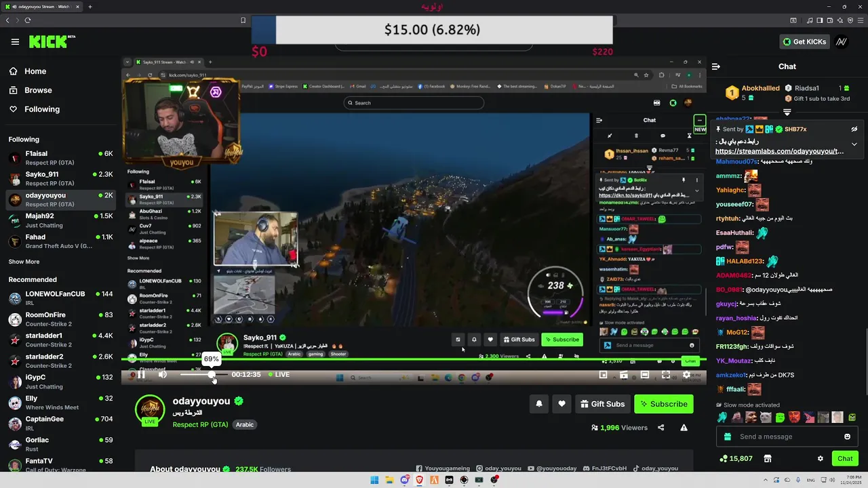Open emote picker smiley icon

click(x=847, y=436)
